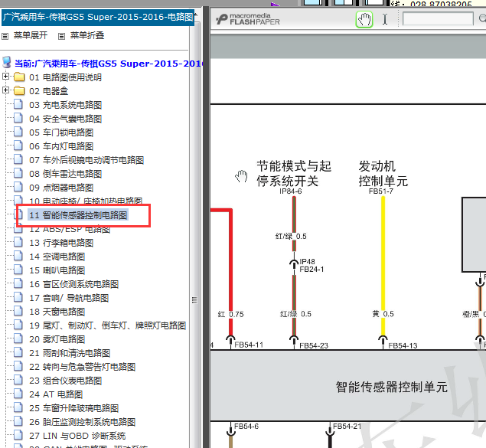Expand the 01 电路图使用说明 folder
This screenshot has height=448, width=486.
coord(5,76)
